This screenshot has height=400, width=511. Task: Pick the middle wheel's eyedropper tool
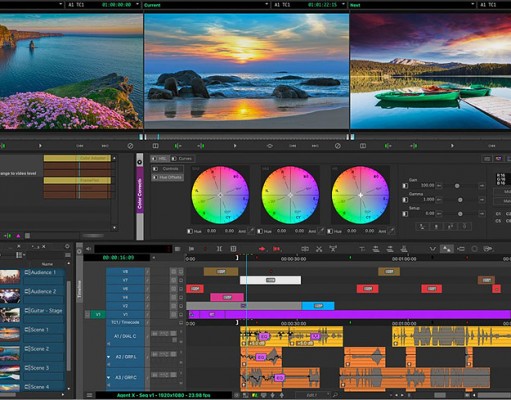click(x=321, y=231)
